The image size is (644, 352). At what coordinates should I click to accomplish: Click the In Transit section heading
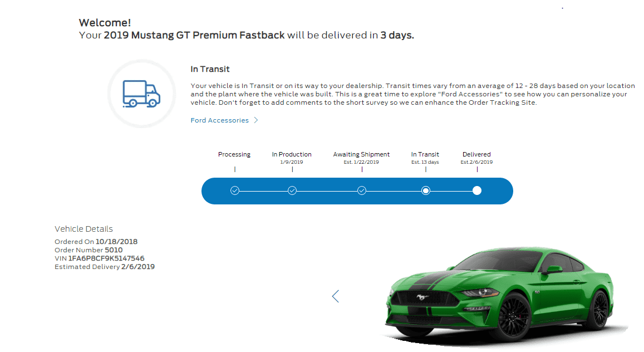click(x=210, y=69)
